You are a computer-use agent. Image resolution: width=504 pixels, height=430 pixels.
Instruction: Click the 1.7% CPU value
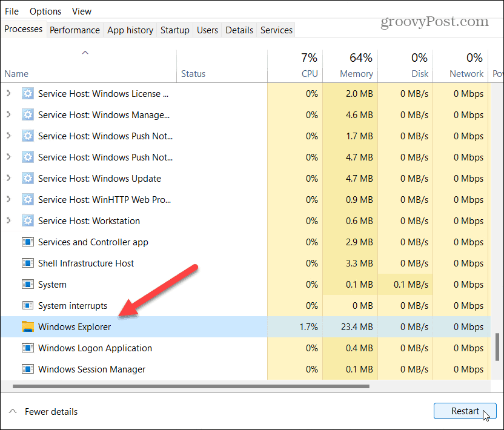click(308, 327)
